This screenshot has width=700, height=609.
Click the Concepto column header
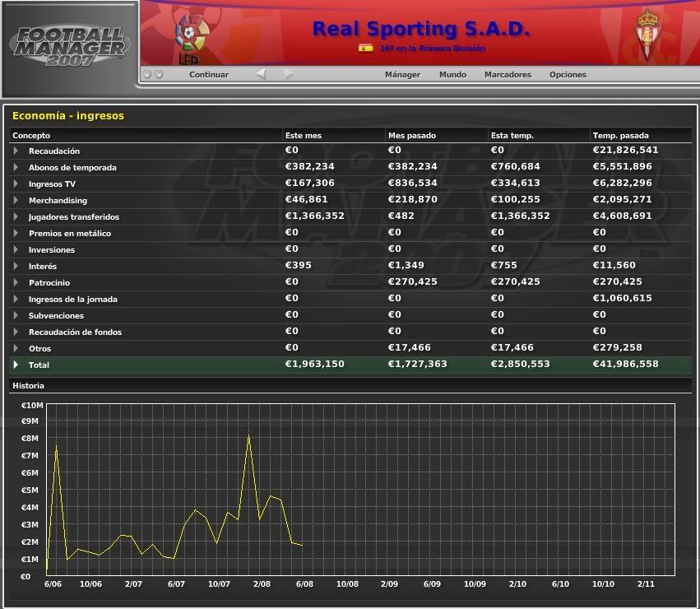(31, 136)
